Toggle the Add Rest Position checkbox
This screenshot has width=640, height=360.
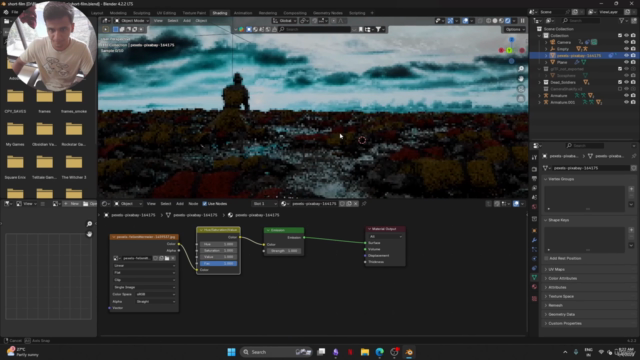point(547,258)
